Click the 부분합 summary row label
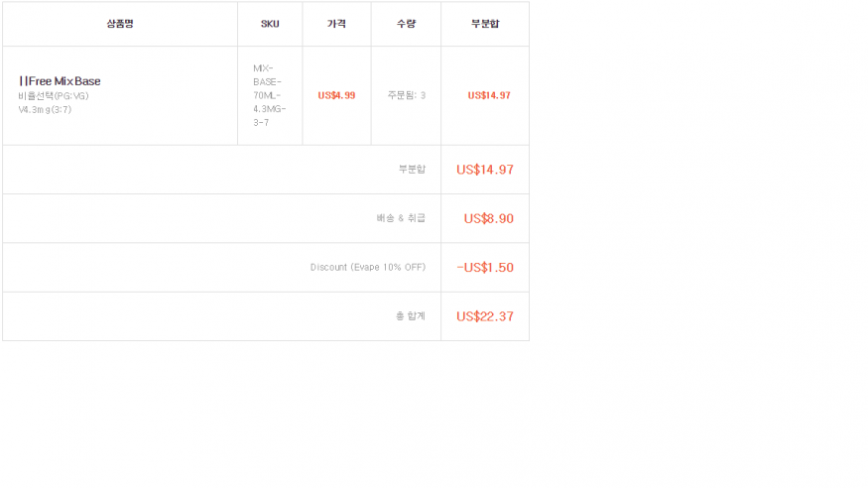868x488 pixels. [412, 170]
